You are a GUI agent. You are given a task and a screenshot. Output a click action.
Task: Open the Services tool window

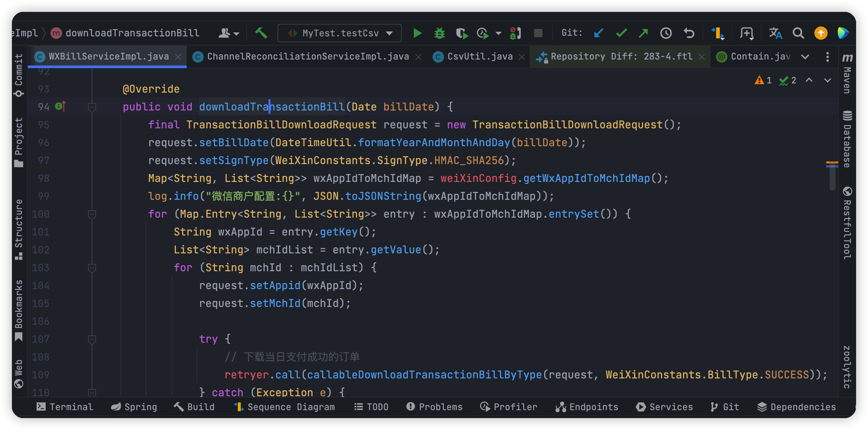click(664, 407)
